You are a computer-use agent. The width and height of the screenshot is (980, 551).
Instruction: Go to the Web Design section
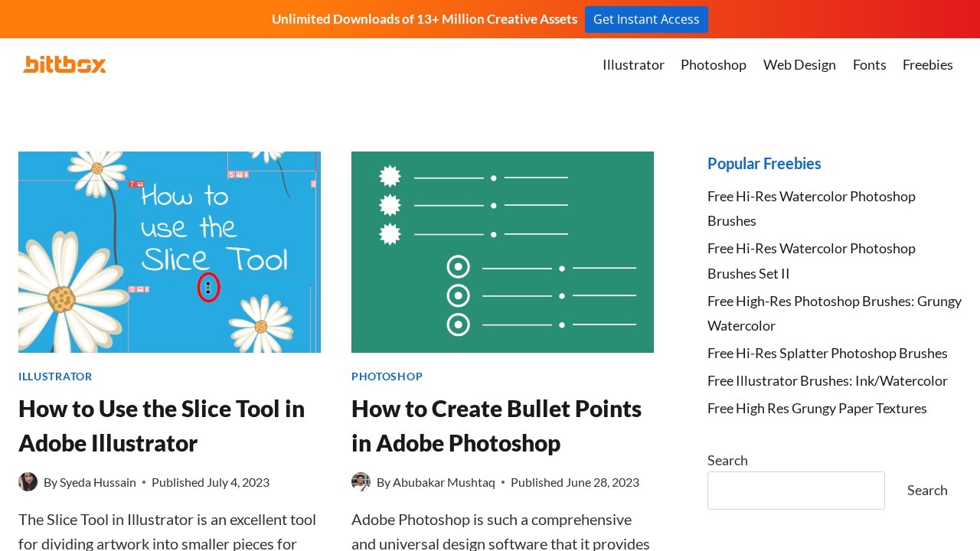coord(799,65)
